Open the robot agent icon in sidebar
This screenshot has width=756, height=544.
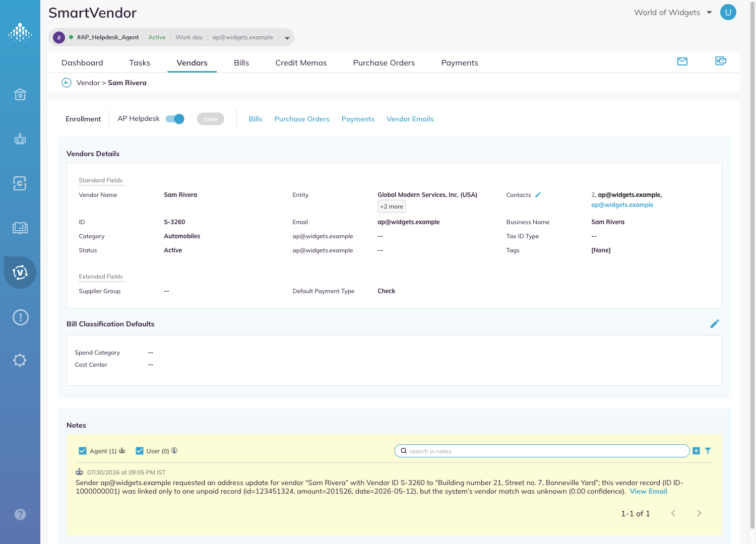pyautogui.click(x=20, y=139)
